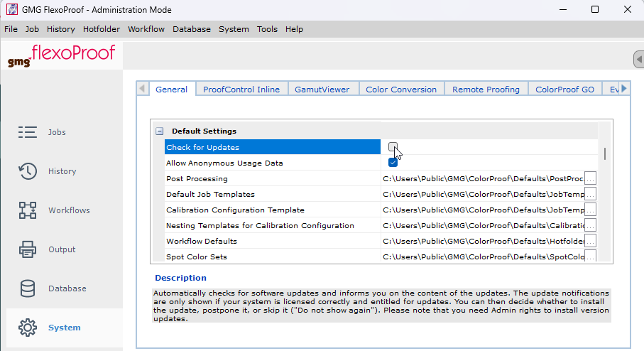The height and width of the screenshot is (351, 644).
Task: Select the Check for Updates row
Action: 273,147
